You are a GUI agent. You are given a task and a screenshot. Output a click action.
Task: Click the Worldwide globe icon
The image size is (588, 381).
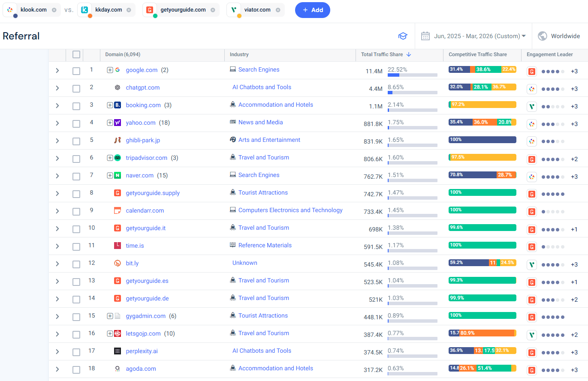[543, 36]
